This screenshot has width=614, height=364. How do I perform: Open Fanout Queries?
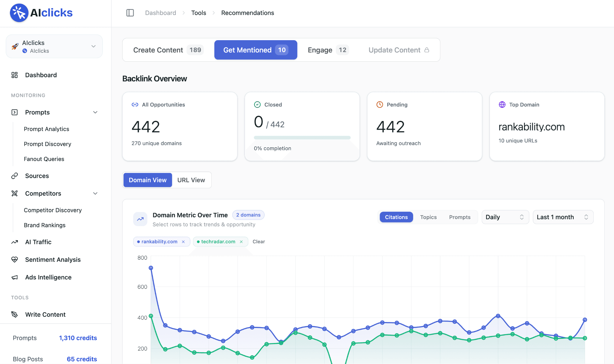tap(44, 159)
